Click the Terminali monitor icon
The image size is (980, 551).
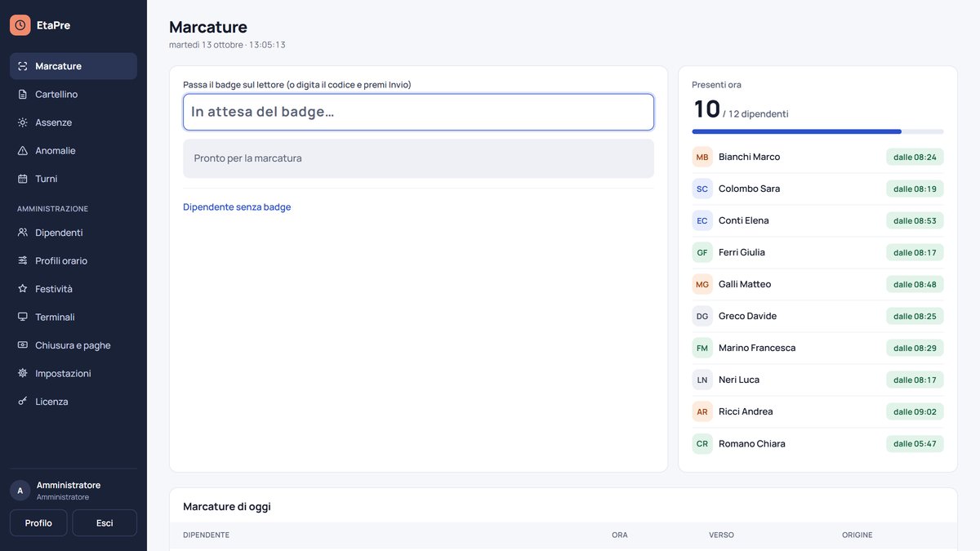pos(23,318)
